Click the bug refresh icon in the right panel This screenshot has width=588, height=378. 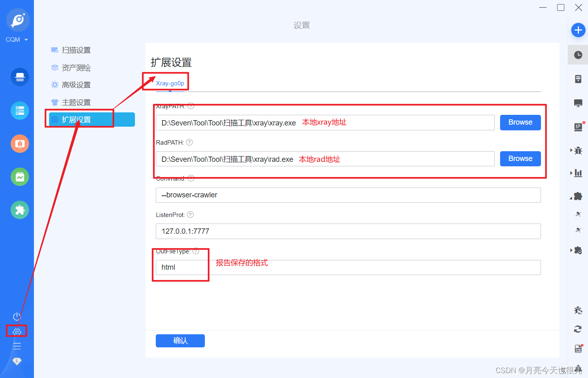point(578,310)
